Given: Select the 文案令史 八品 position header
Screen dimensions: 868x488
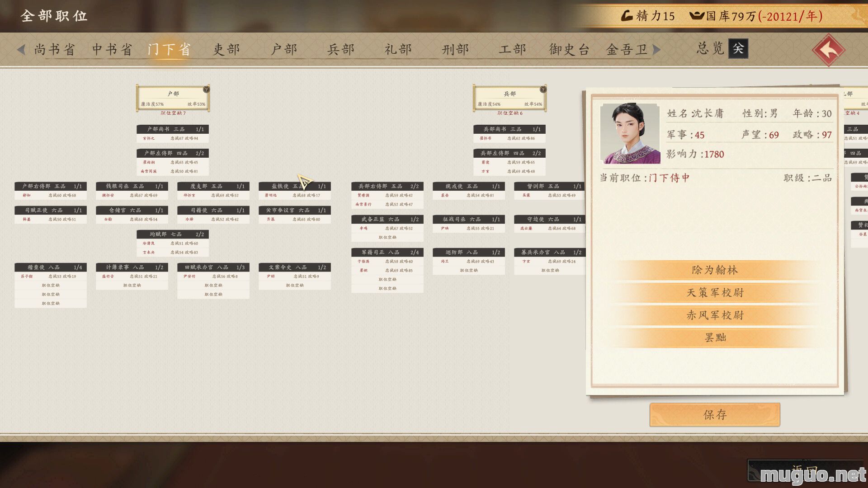Looking at the screenshot, I should (x=295, y=267).
